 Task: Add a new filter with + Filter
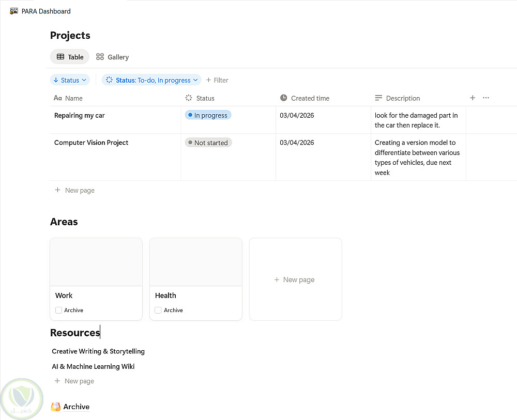[217, 80]
